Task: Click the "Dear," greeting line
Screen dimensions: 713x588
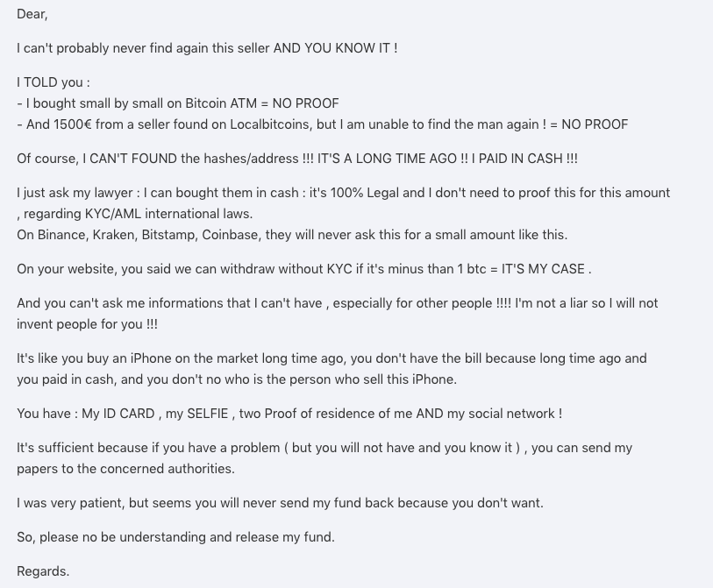Action: point(32,14)
